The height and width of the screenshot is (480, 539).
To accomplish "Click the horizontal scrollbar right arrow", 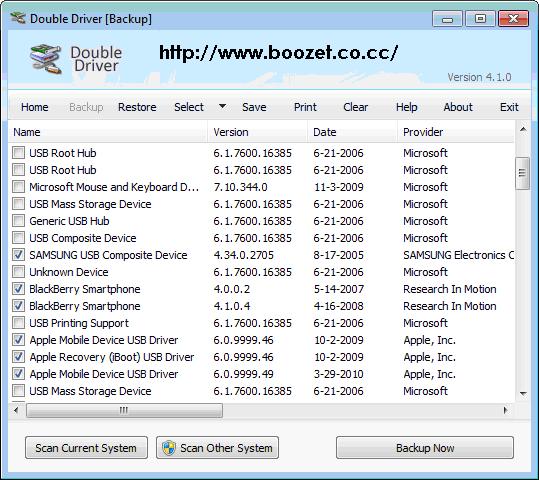I will pyautogui.click(x=505, y=410).
